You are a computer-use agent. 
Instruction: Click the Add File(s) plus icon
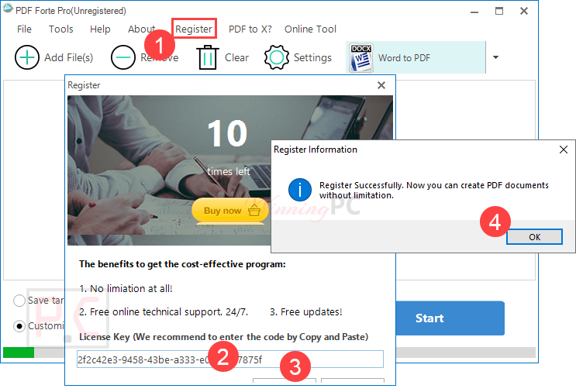[x=27, y=57]
